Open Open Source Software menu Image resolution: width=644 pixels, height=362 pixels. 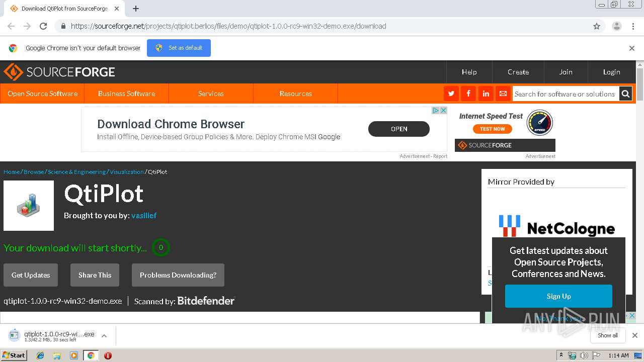pyautogui.click(x=42, y=94)
